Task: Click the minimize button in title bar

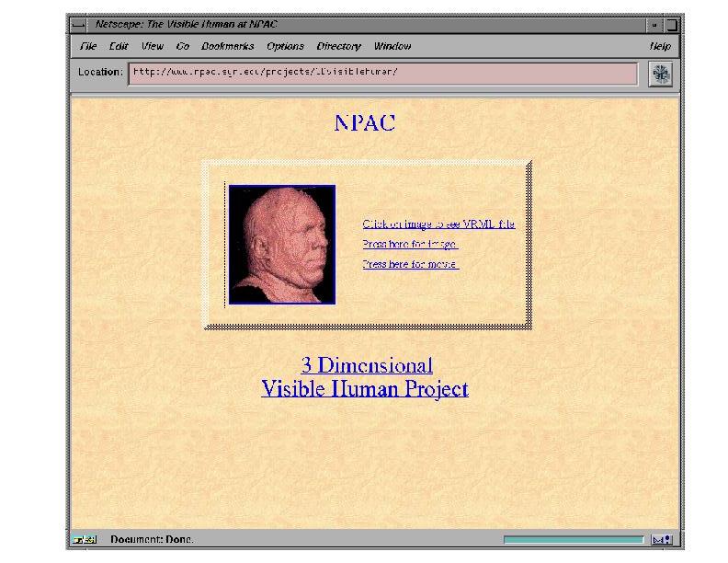Action: [x=654, y=25]
